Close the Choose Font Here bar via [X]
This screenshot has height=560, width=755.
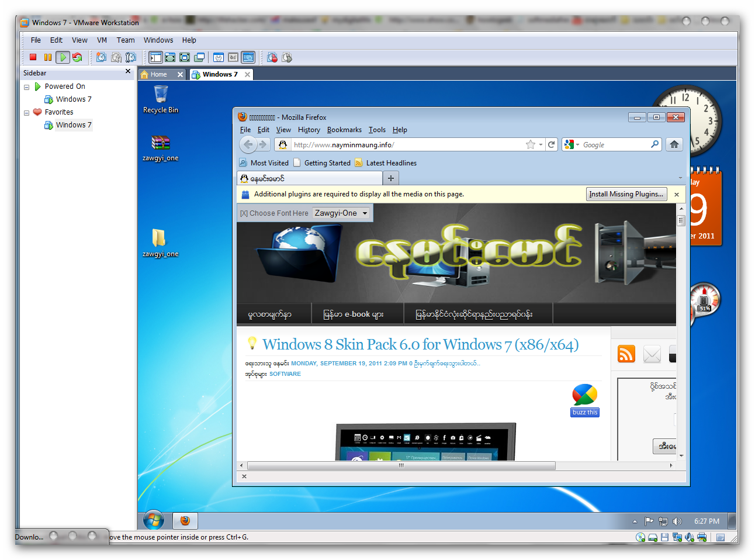[x=244, y=213]
